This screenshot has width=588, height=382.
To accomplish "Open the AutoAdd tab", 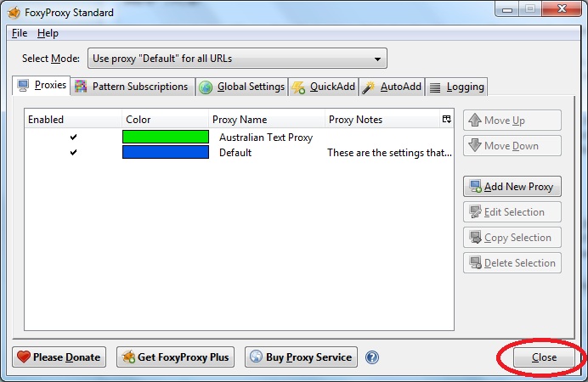I will (392, 87).
